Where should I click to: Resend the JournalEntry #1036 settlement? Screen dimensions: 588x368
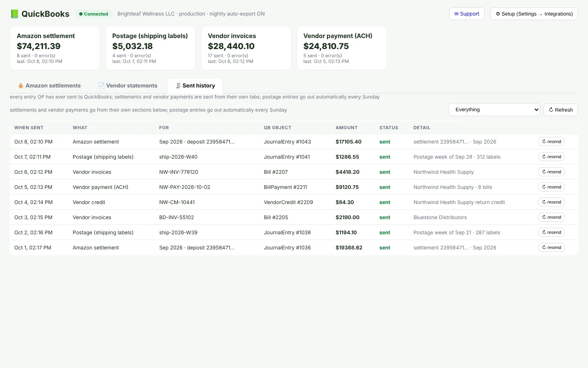tap(551, 247)
